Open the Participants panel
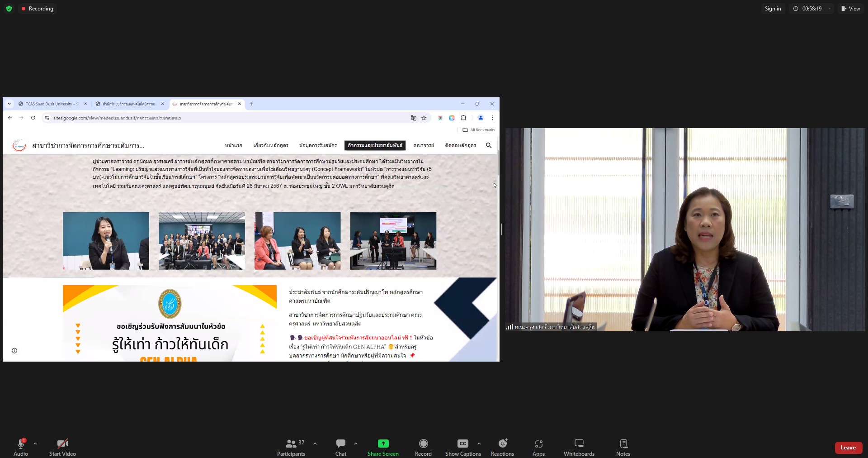Viewport: 868px width, 458px height. point(291,447)
